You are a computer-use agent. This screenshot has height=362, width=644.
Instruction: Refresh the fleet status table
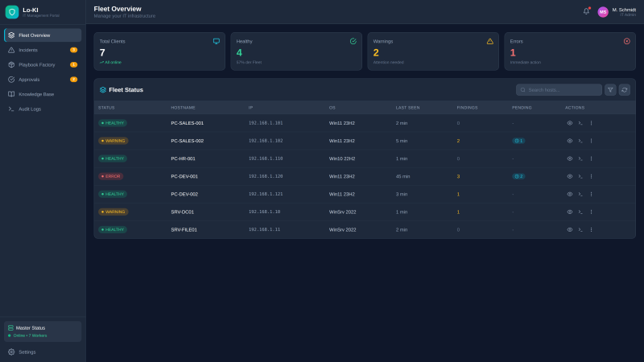pos(625,90)
